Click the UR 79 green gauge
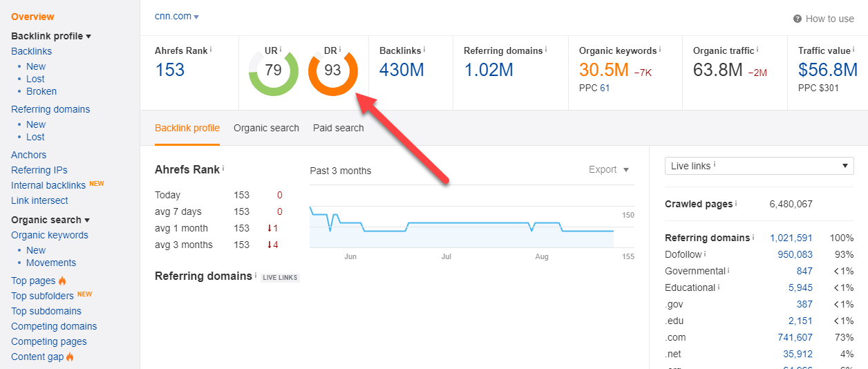The width and height of the screenshot is (868, 369). (274, 72)
